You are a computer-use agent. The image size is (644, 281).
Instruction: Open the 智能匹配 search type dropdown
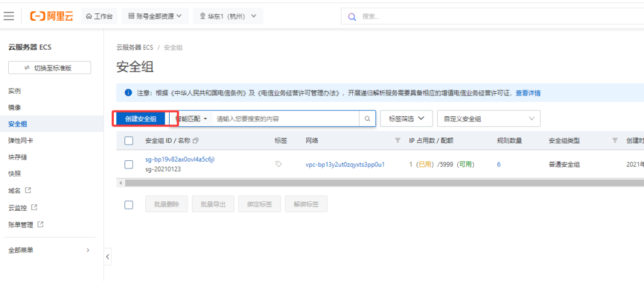click(191, 119)
